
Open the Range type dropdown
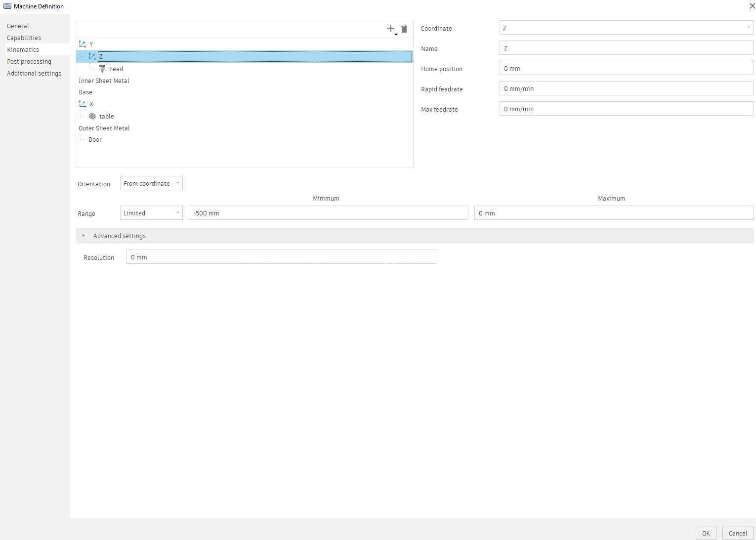[x=151, y=213]
